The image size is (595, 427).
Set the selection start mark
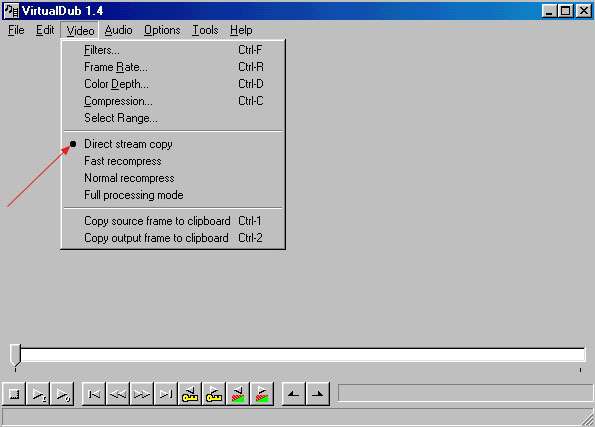coord(294,394)
